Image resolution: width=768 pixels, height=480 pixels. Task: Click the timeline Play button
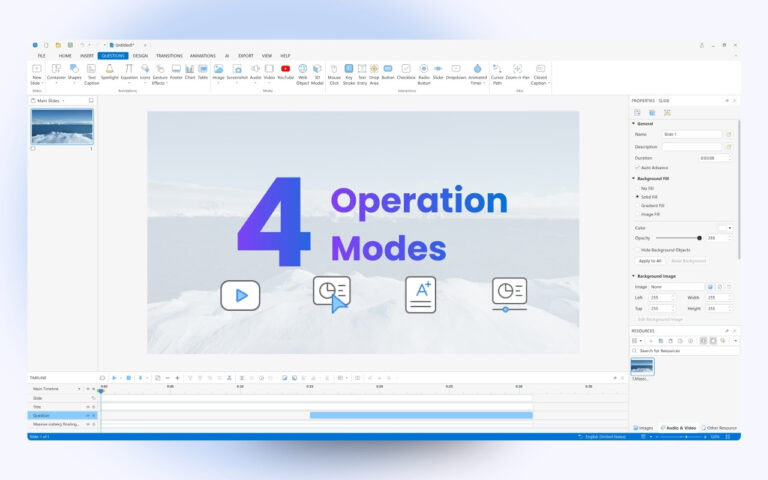114,378
